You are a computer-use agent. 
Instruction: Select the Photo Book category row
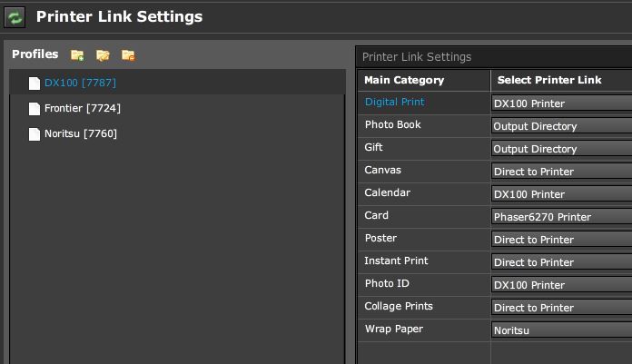tap(424, 125)
